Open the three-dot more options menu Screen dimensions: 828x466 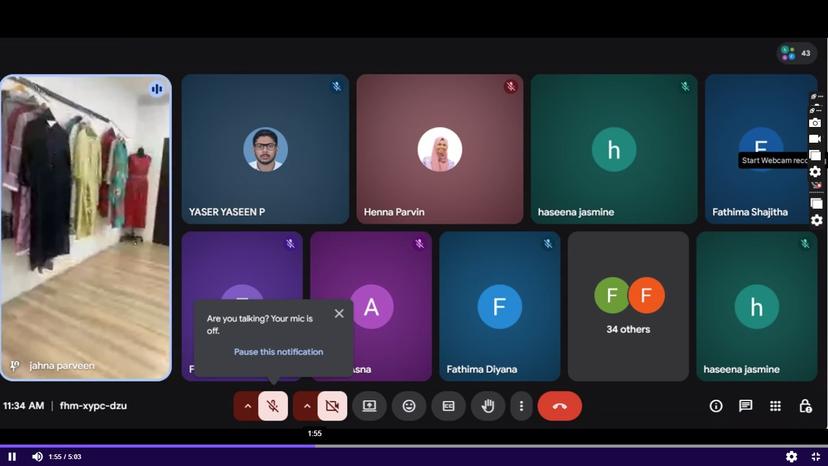click(521, 406)
